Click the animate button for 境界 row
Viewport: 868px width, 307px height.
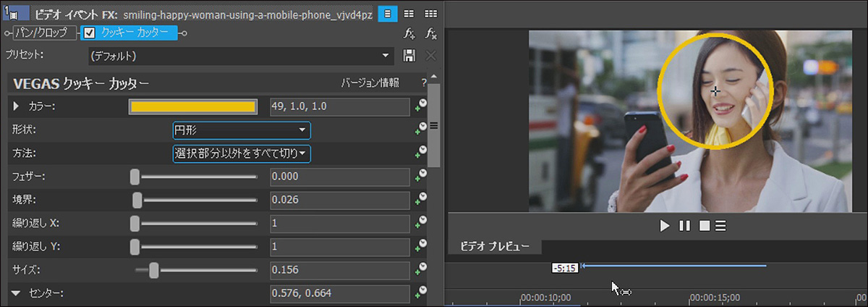coord(420,200)
